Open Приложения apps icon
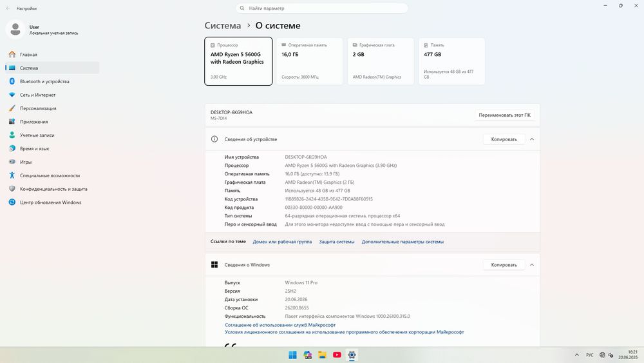 click(x=12, y=122)
